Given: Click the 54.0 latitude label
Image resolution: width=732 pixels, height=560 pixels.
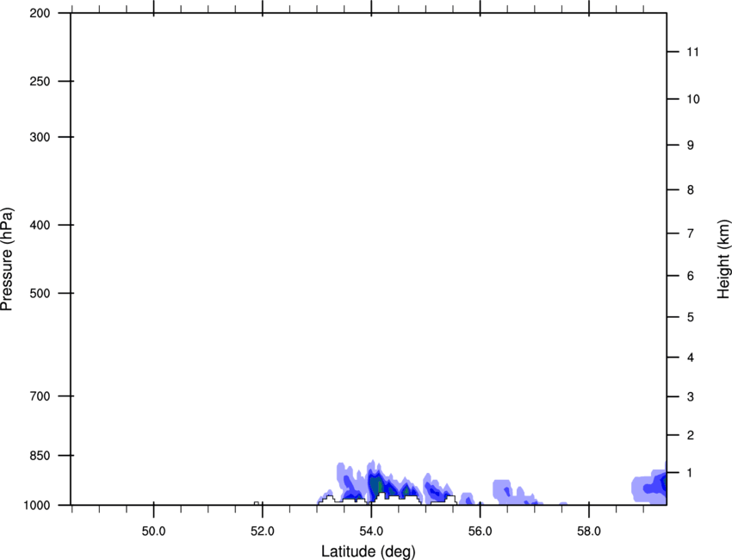Looking at the screenshot, I should coord(372,531).
